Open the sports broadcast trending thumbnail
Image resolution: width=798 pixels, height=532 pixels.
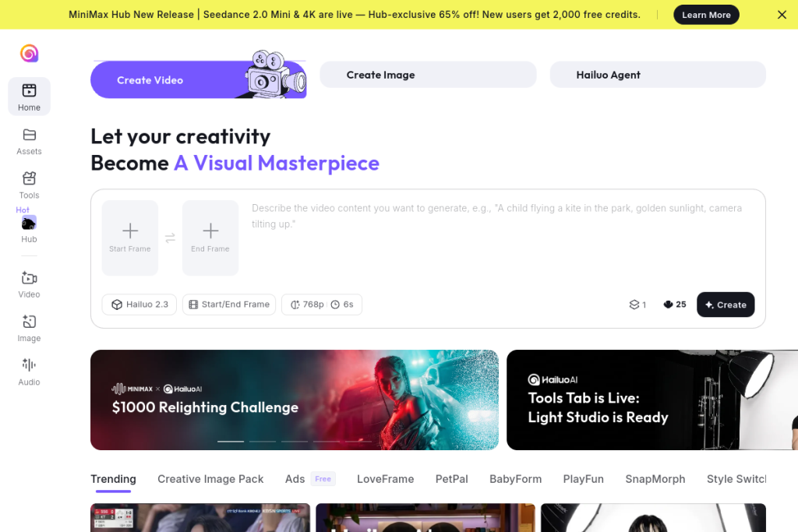(200, 518)
